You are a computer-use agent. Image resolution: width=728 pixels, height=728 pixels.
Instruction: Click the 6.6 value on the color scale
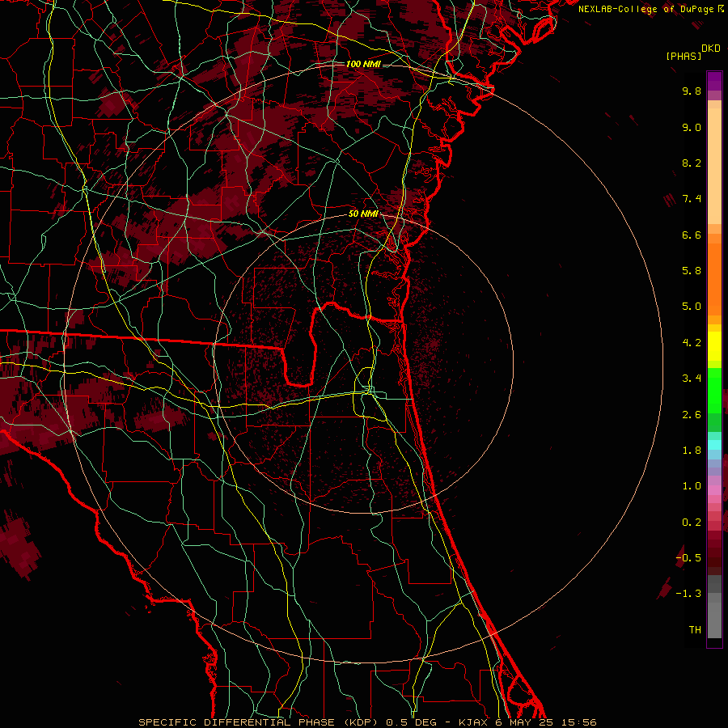click(692, 235)
